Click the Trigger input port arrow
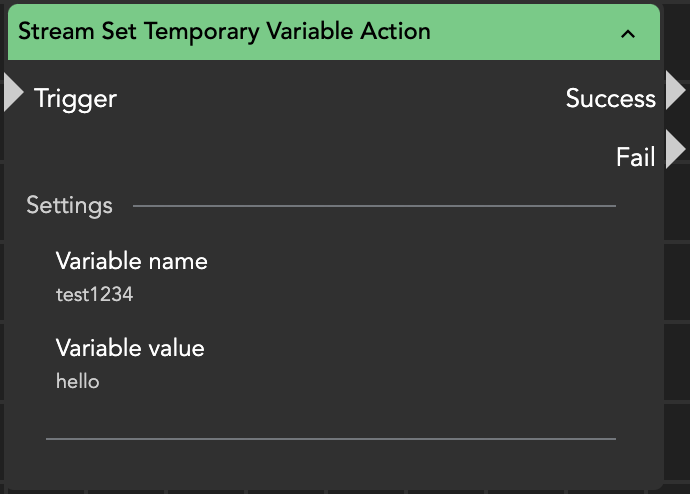 [13, 93]
